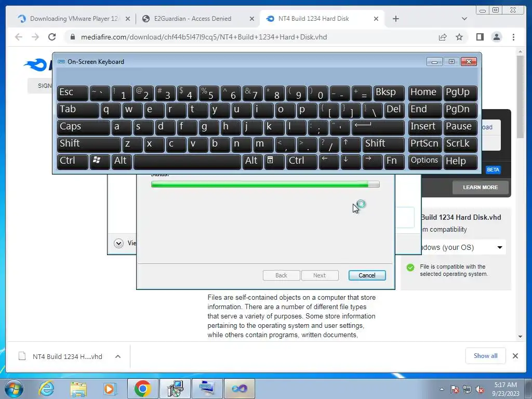Toggle the left Ctrl key
Screen dimensions: 532x399
[x=73, y=161]
